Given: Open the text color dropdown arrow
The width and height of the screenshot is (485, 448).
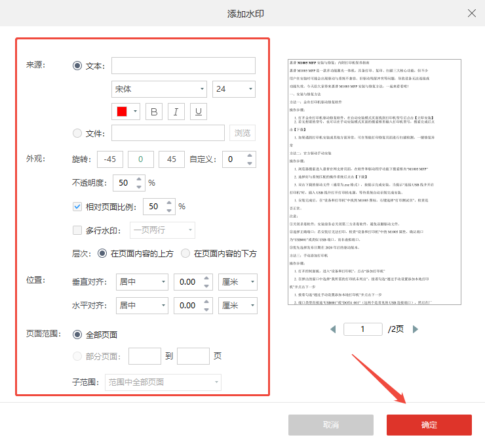Looking at the screenshot, I should 135,111.
